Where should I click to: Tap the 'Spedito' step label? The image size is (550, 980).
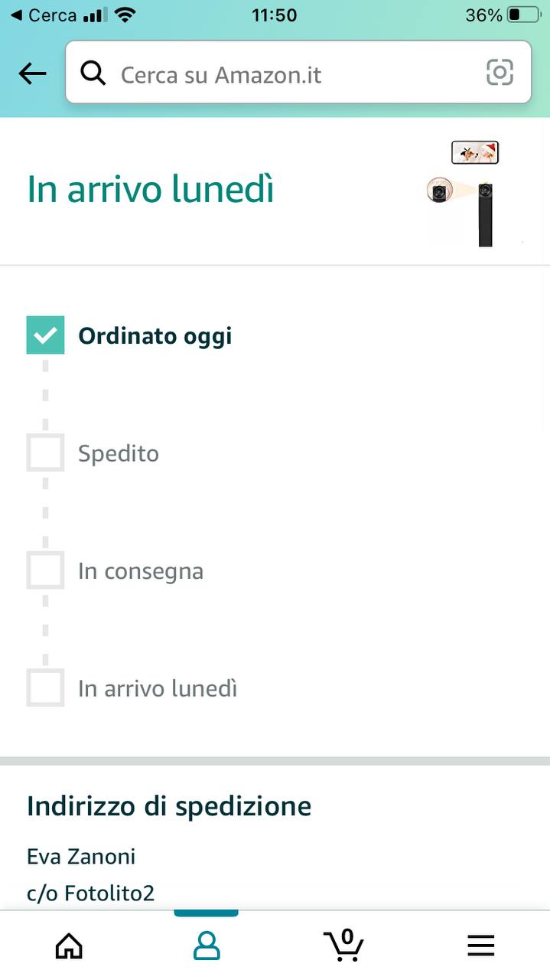119,453
